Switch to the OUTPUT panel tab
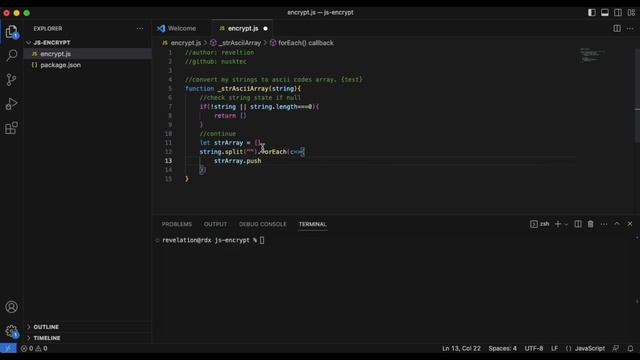 point(215,224)
